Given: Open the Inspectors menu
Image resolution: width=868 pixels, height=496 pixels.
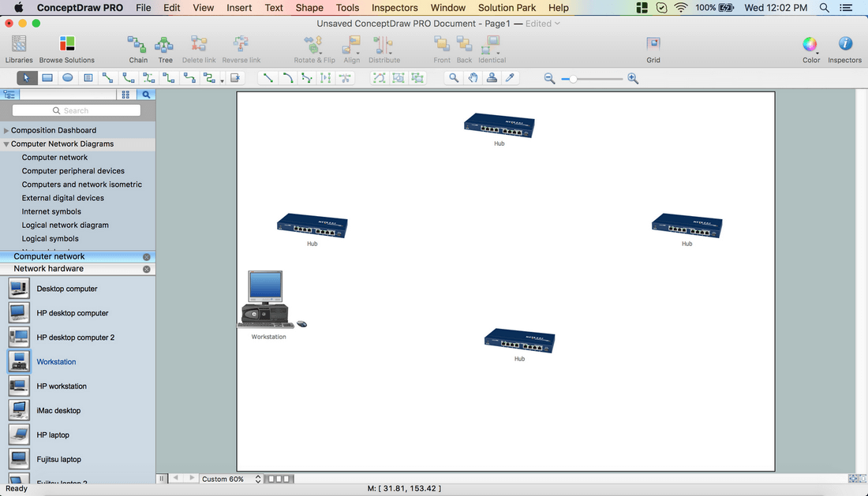Looking at the screenshot, I should 395,8.
